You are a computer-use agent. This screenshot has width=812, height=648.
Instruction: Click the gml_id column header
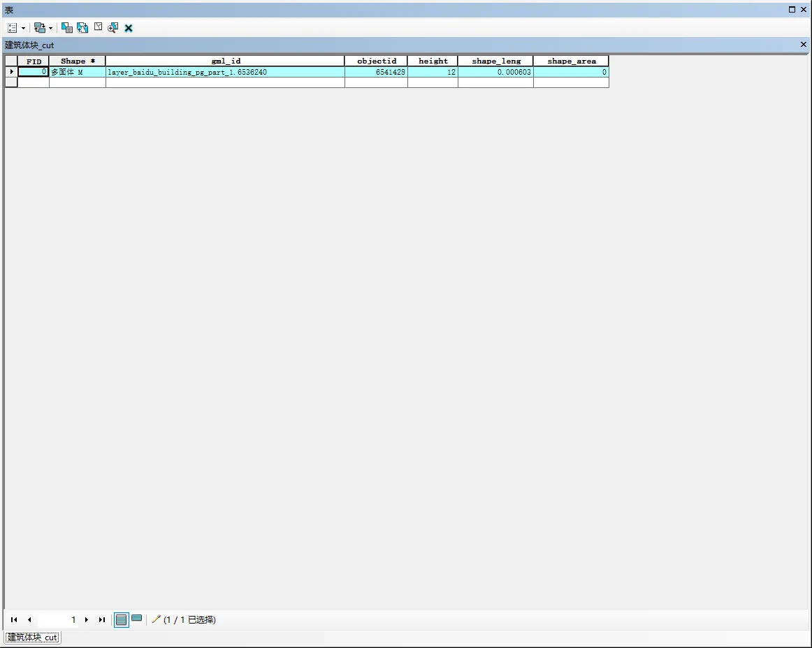(225, 61)
